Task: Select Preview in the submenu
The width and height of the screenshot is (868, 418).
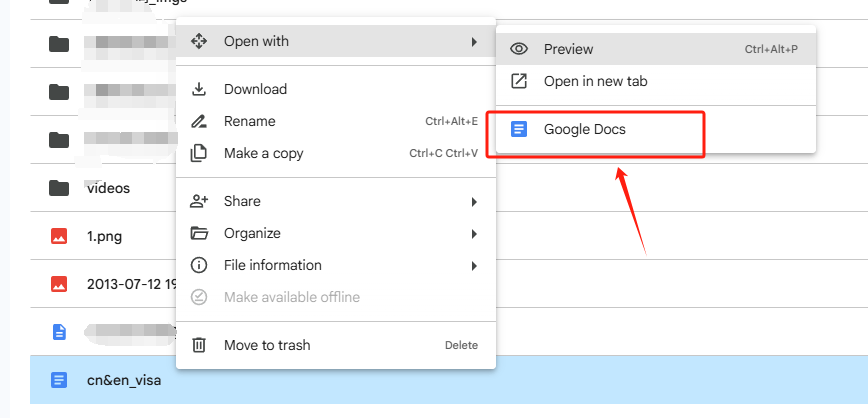Action: click(x=655, y=49)
